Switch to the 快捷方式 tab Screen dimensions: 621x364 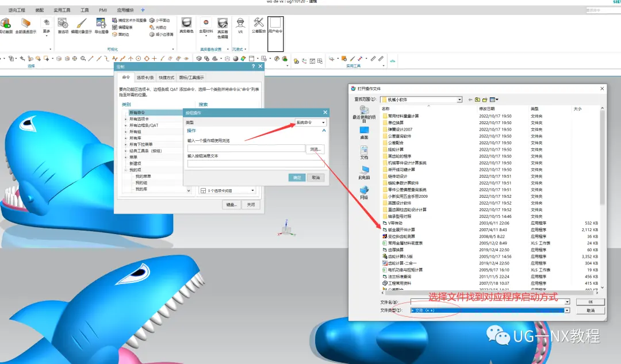pos(166,78)
